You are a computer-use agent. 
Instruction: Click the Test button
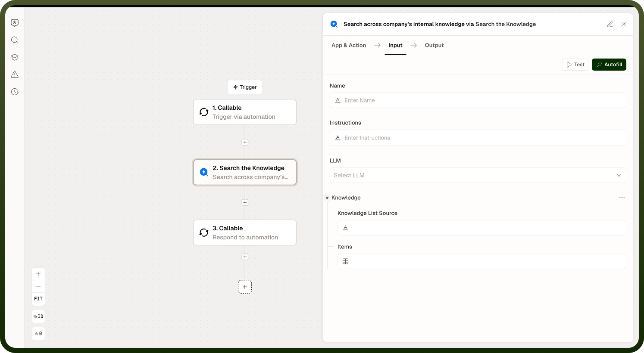[575, 65]
